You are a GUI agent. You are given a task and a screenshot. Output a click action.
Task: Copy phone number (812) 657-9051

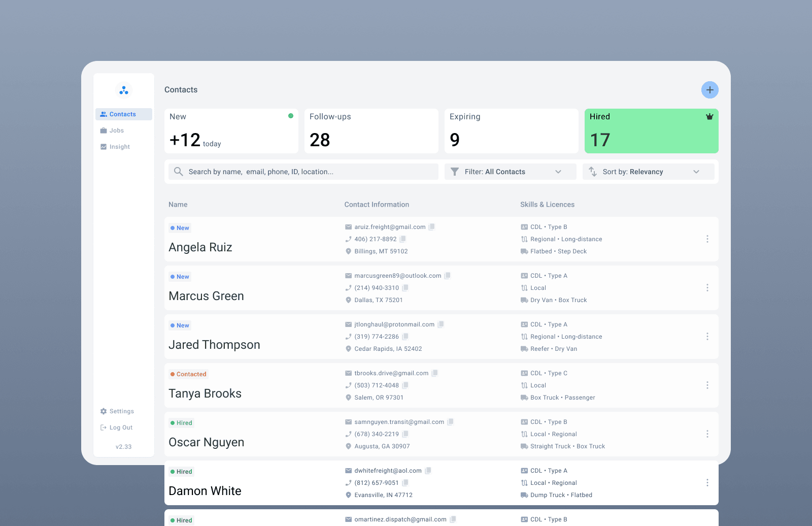click(x=405, y=483)
